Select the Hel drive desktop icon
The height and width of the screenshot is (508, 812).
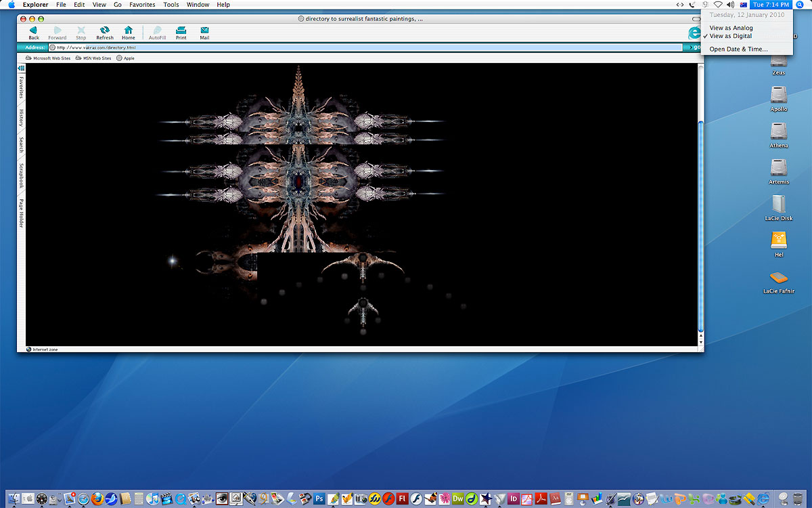tap(779, 245)
